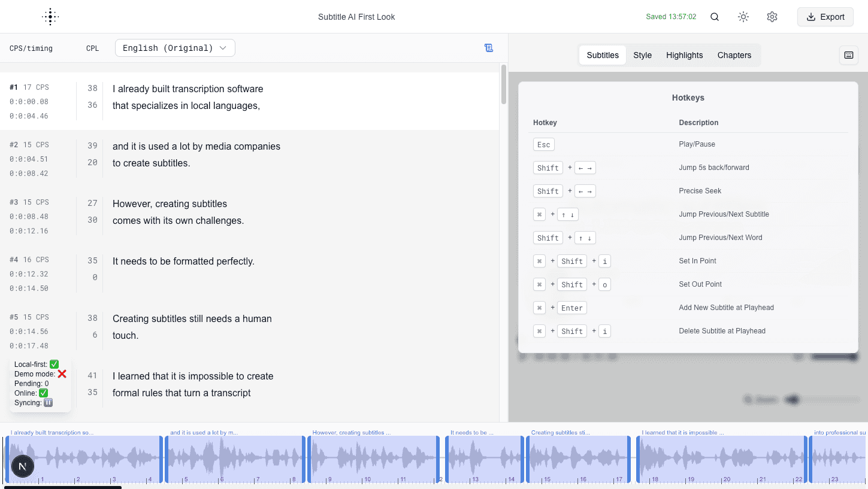This screenshot has width=868, height=489.
Task: Click the horizontal timeline scrollbar at bottom
Action: (x=63, y=487)
